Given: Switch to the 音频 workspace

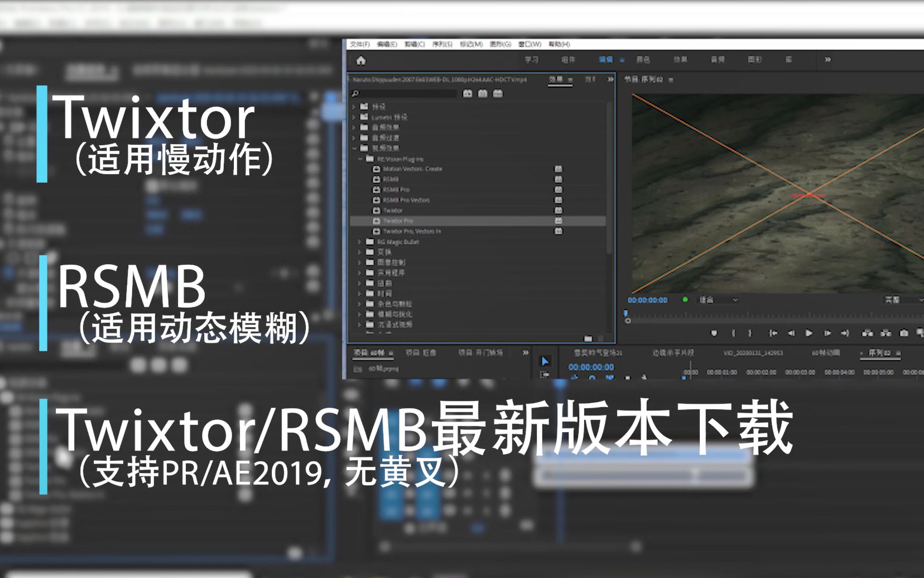Looking at the screenshot, I should click(x=718, y=59).
